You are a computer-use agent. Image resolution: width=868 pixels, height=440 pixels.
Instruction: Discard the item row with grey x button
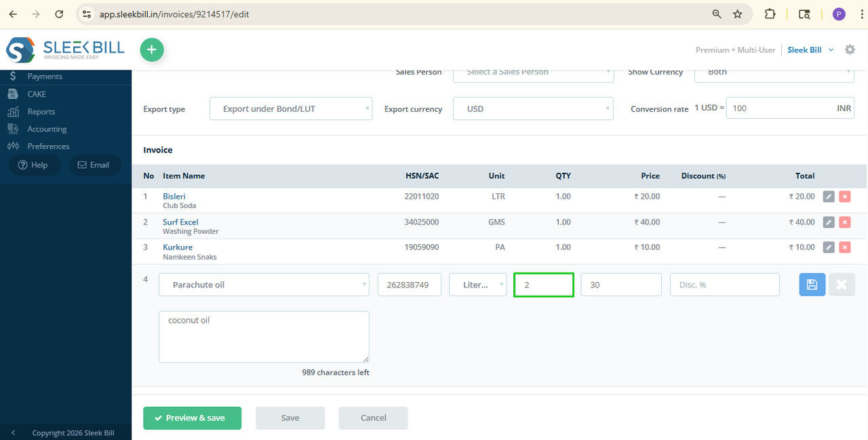(842, 285)
